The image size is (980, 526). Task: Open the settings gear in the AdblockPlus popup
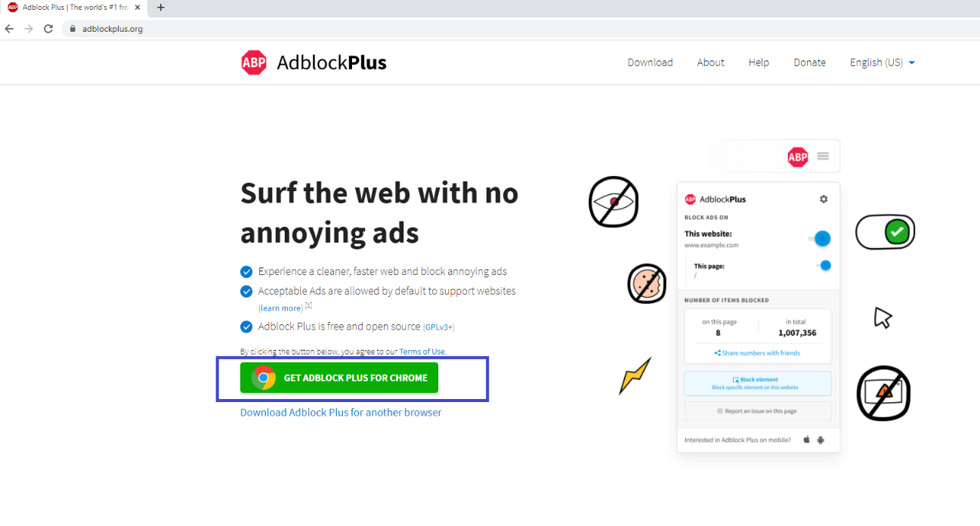pyautogui.click(x=824, y=199)
